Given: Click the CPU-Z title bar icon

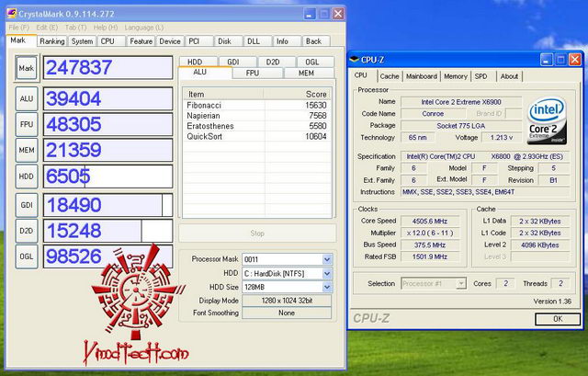Looking at the screenshot, I should (354, 59).
